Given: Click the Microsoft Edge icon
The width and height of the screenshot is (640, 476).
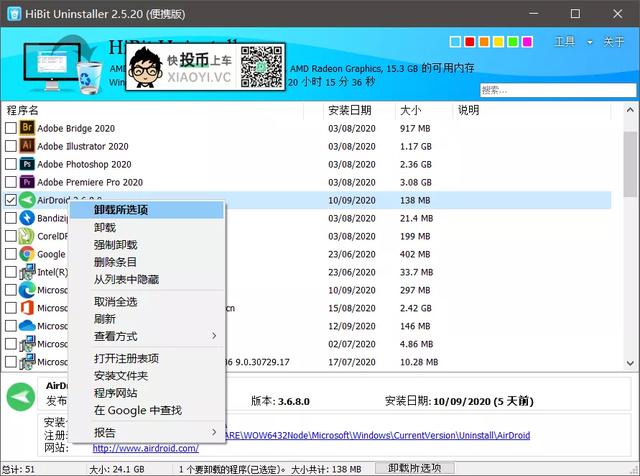Looking at the screenshot, I should [x=27, y=289].
